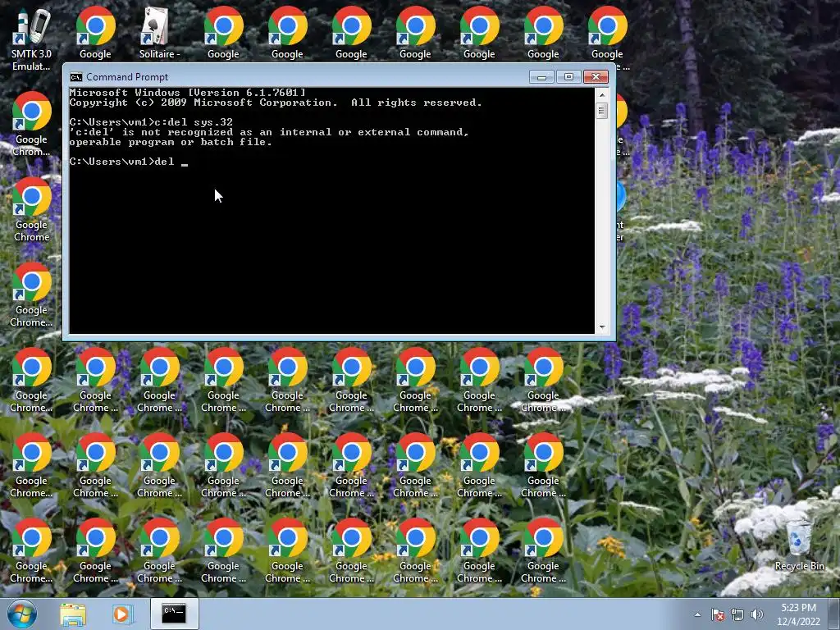The width and height of the screenshot is (840, 630).
Task: Select the Chrome shortcut directly below SMTK Emulator
Action: tap(31, 125)
